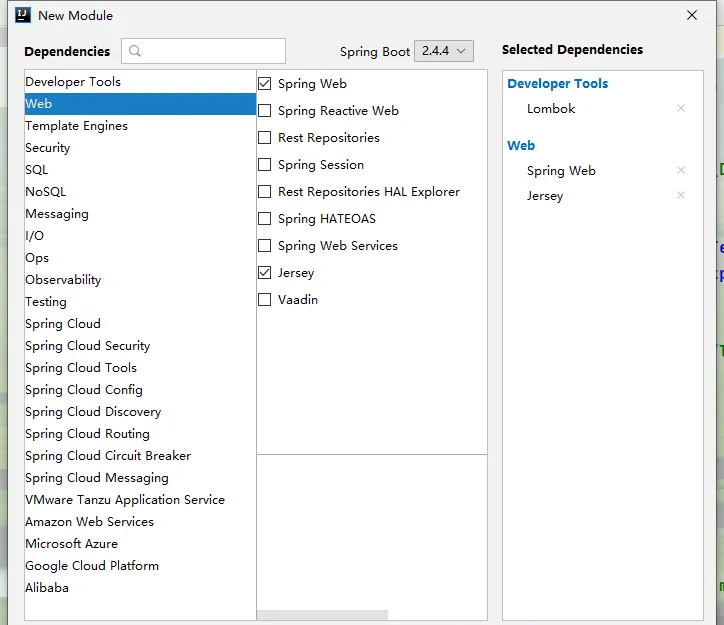Select the Ops category
The width and height of the screenshot is (724, 625).
[140, 258]
